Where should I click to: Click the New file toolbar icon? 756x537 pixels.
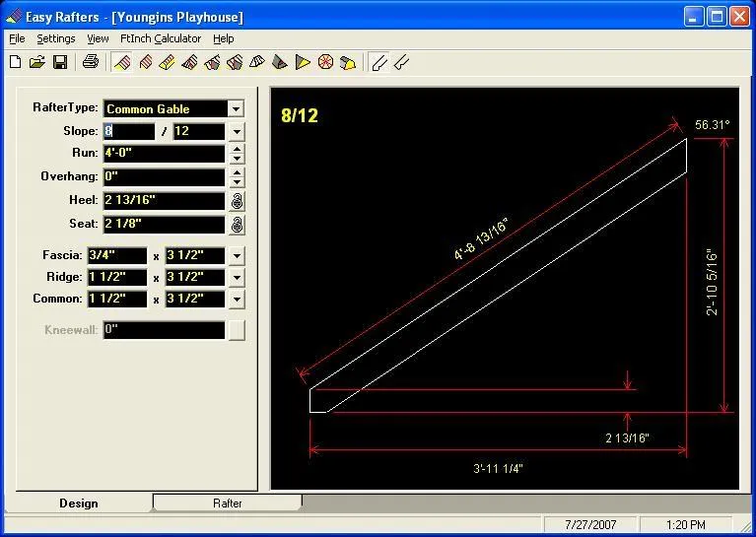click(x=16, y=62)
